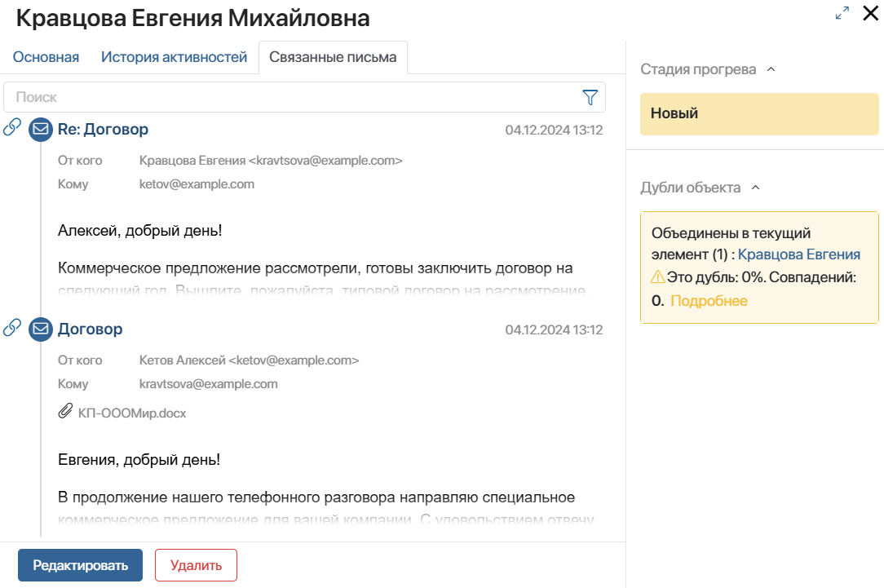Expand the card to full screen

842,14
